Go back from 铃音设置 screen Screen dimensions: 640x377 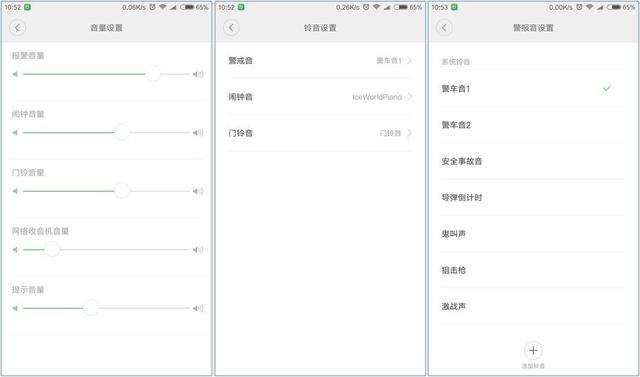point(231,28)
